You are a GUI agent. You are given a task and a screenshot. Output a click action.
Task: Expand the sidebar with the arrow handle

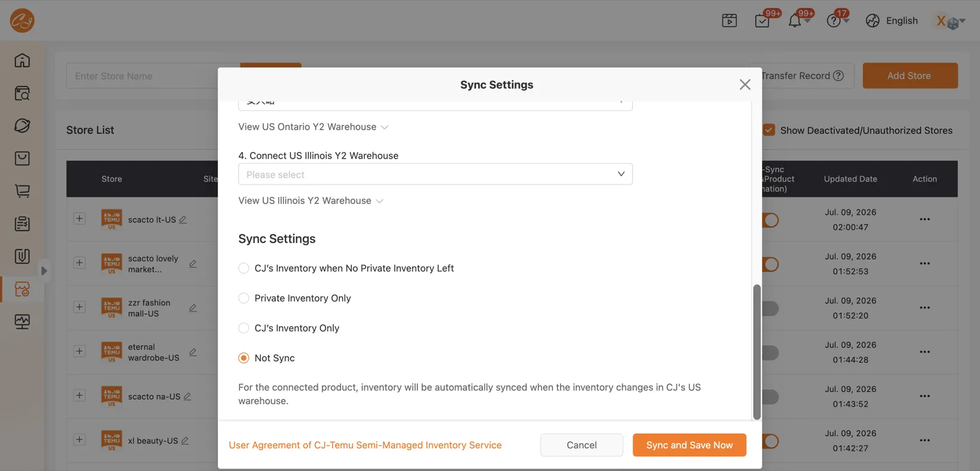44,271
